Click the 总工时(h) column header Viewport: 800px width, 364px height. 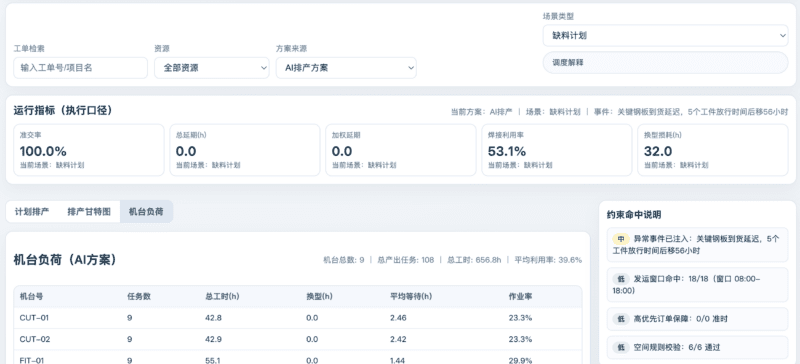coord(222,296)
